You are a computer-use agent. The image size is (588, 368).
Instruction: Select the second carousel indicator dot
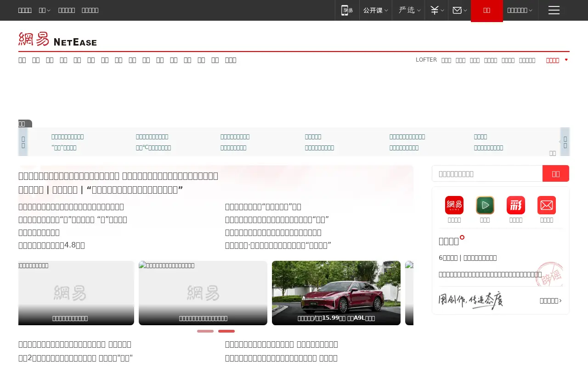(226, 331)
